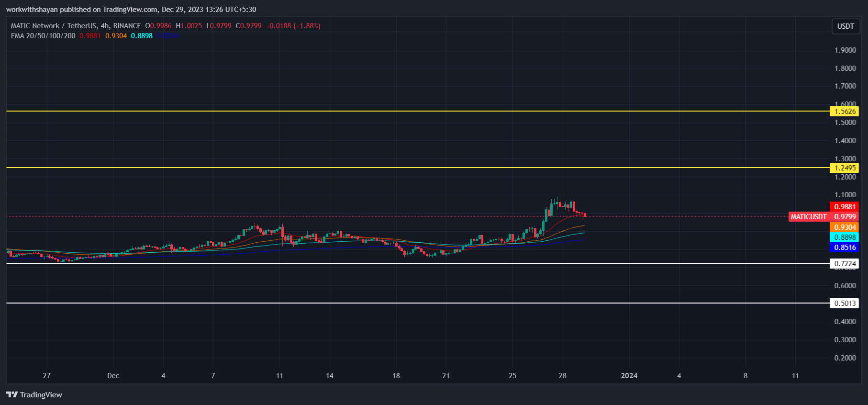
Task: Select the yellow horizontal line at 1.5626
Action: (x=418, y=111)
